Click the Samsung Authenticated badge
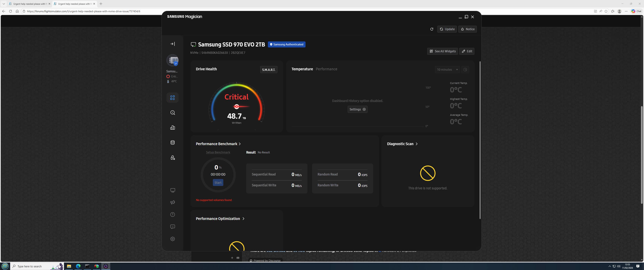The image size is (644, 270). [x=286, y=45]
